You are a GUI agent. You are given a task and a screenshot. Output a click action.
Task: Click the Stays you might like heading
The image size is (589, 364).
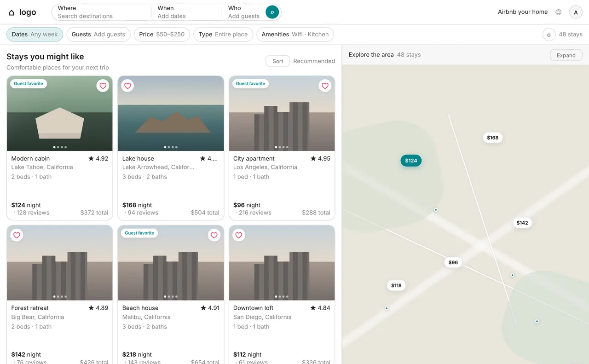(x=45, y=57)
